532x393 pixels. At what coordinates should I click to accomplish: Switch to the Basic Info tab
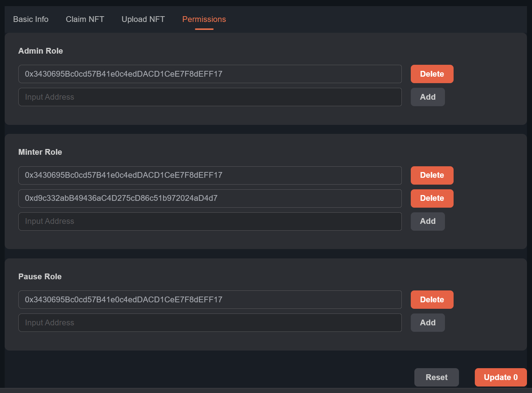click(31, 19)
